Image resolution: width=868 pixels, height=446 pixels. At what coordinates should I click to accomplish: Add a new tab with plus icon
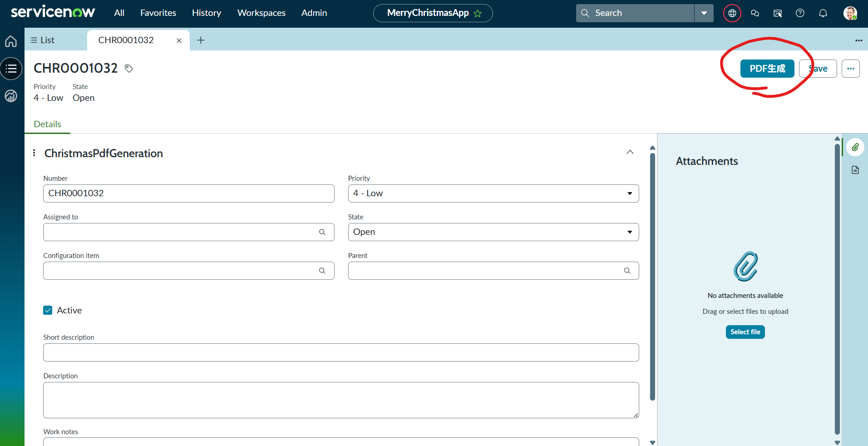tap(201, 40)
